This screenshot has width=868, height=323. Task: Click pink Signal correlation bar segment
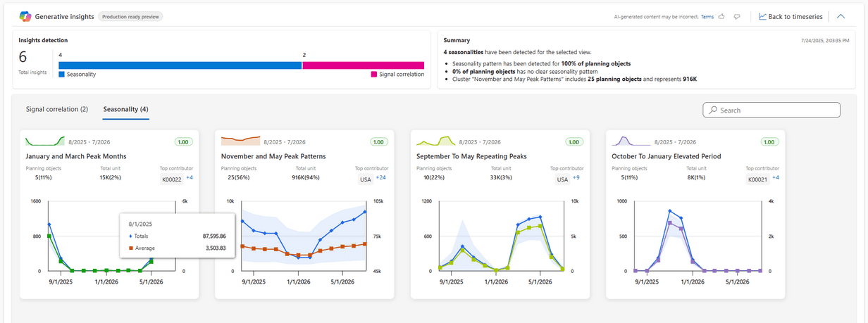[x=364, y=65]
